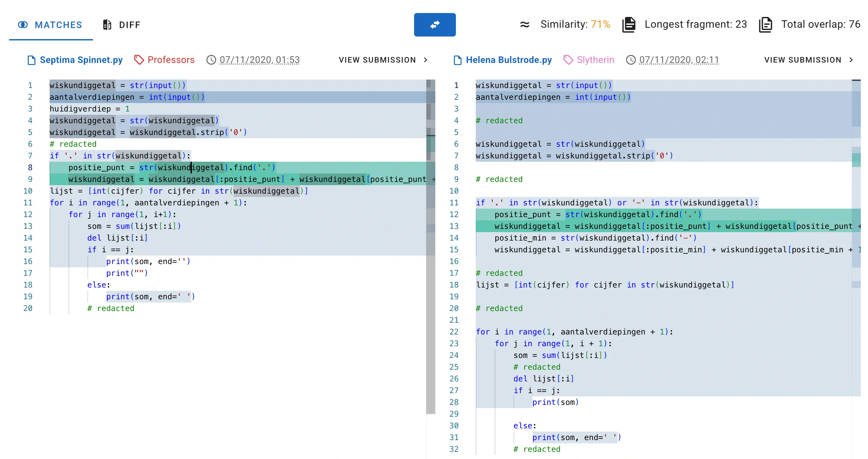The height and width of the screenshot is (459, 868).
Task: Click left pane 'huidigverdiep = 1' line
Action: click(89, 109)
